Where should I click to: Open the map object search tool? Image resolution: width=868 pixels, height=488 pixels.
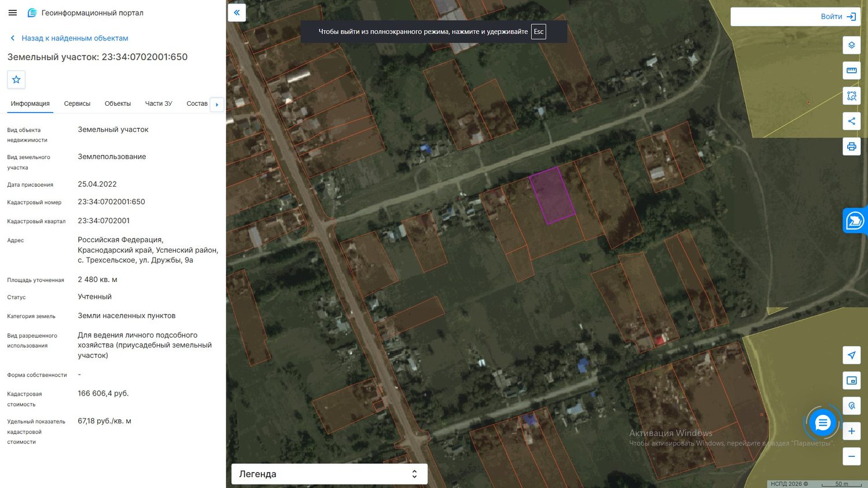click(x=852, y=406)
